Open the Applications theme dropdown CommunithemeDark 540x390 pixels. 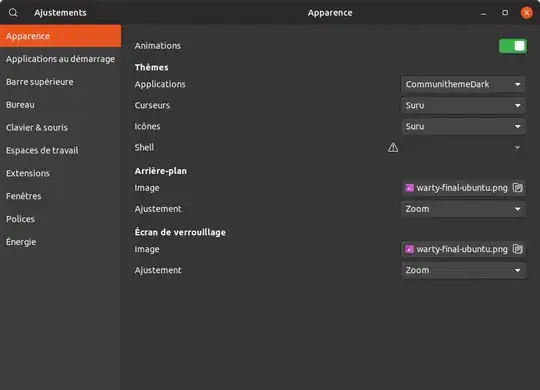464,84
